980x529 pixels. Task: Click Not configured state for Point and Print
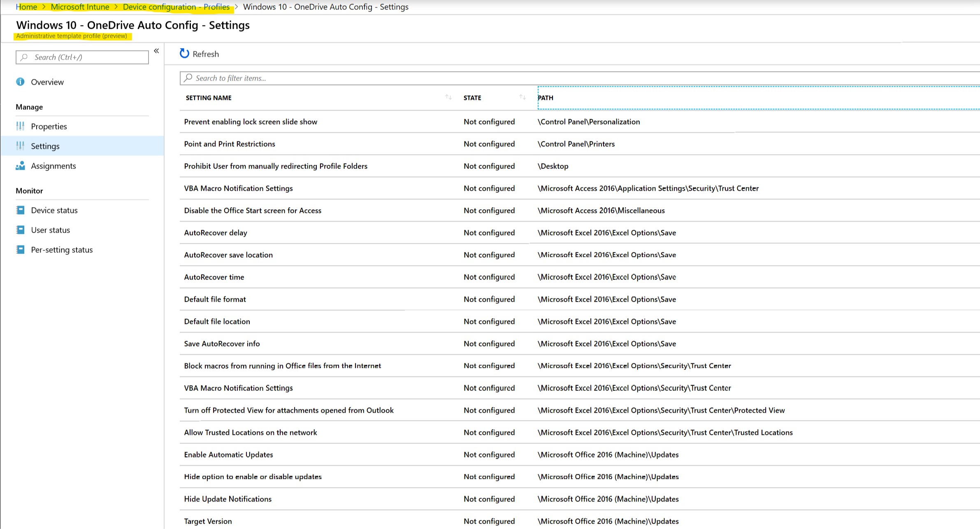489,144
